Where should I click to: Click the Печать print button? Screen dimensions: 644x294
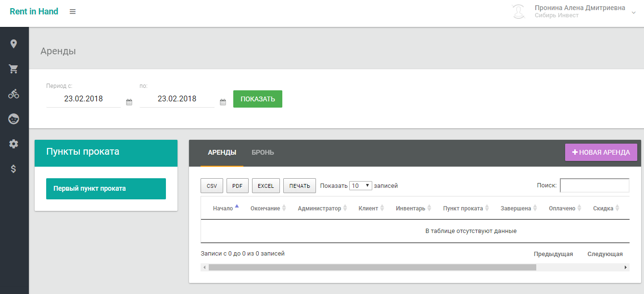(x=300, y=186)
